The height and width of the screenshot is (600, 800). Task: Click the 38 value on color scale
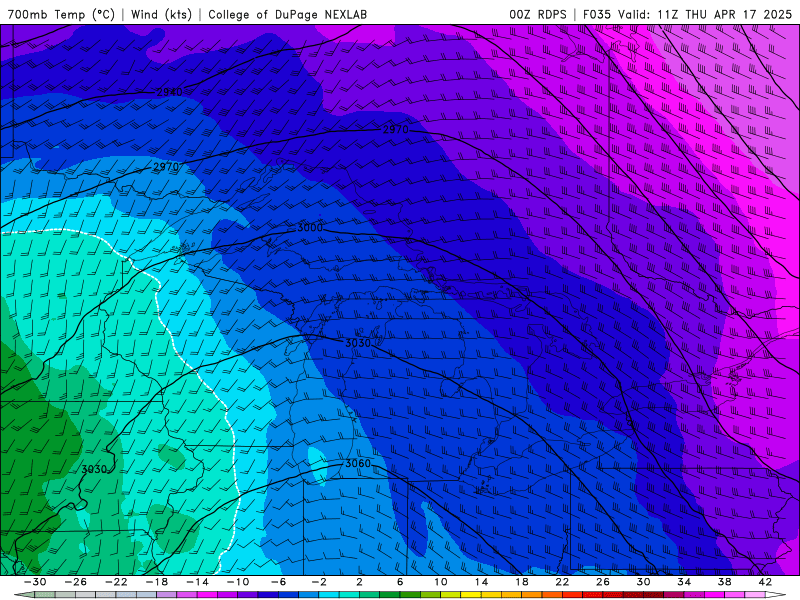tap(724, 582)
